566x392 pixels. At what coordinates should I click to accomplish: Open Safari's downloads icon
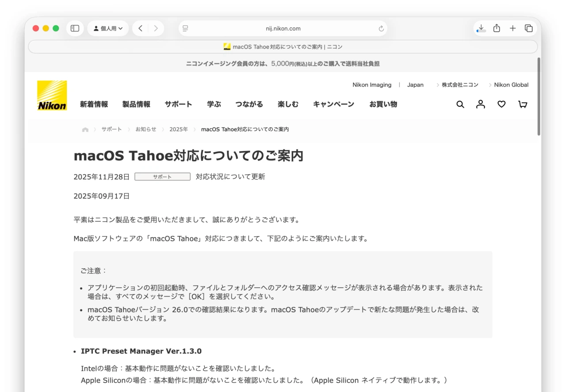[x=480, y=28]
